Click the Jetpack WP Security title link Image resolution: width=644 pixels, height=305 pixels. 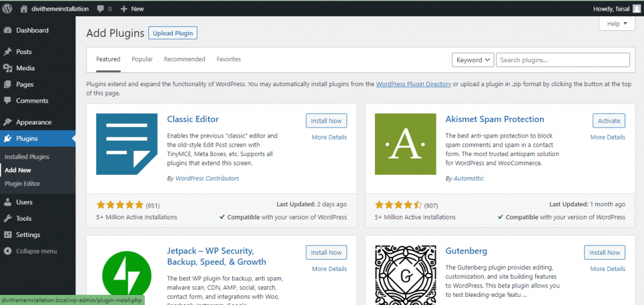(x=216, y=256)
